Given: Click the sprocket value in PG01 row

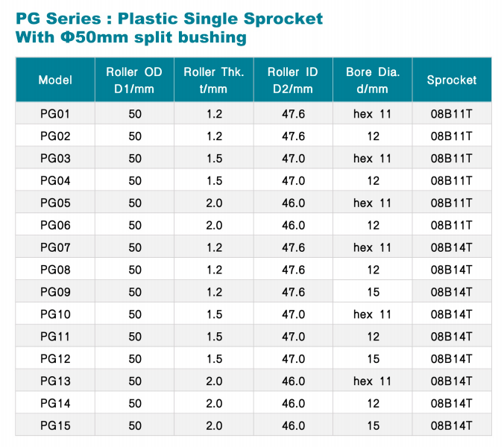Looking at the screenshot, I should 452,114.
